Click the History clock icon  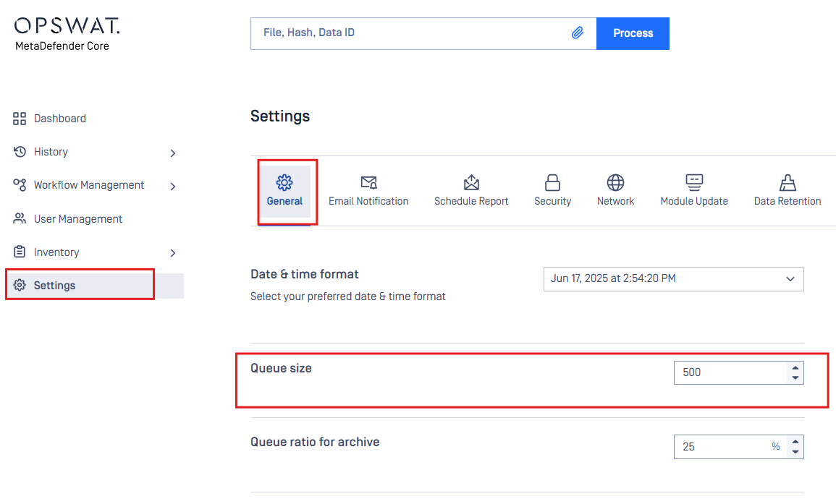pyautogui.click(x=20, y=152)
